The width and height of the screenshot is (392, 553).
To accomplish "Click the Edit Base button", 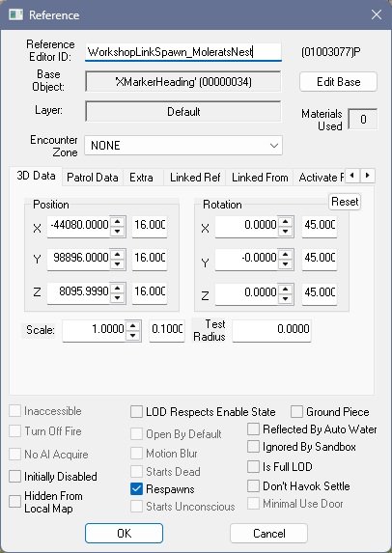I will coord(338,82).
